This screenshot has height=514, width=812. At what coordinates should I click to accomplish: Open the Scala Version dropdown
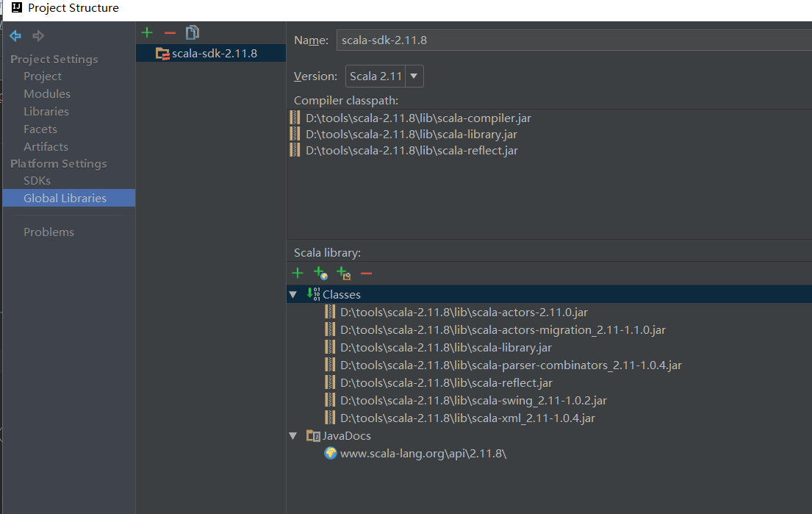[414, 76]
